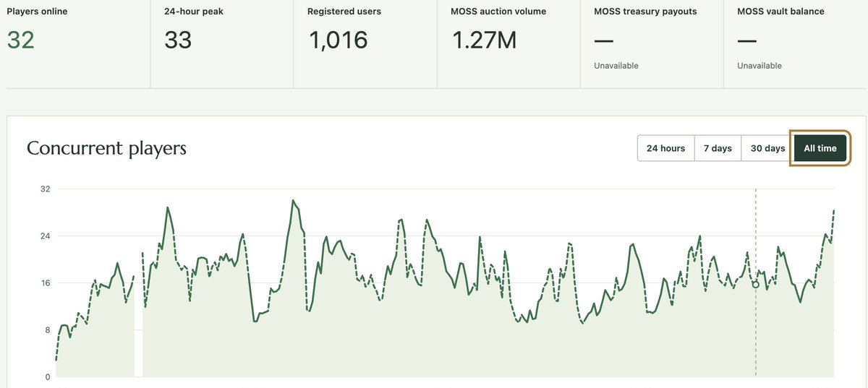Click the MOSS vault balance label

click(780, 12)
